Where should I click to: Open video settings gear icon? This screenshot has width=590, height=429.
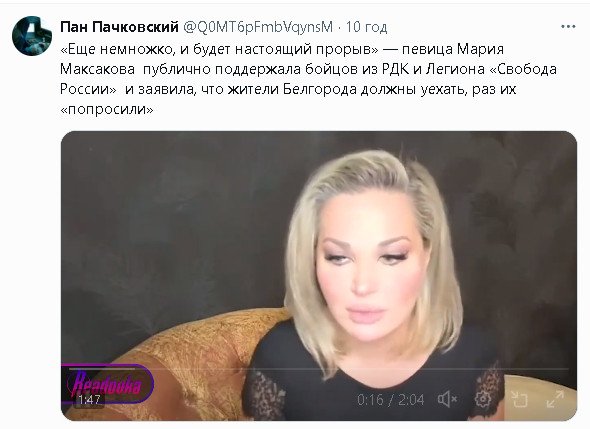pyautogui.click(x=483, y=399)
